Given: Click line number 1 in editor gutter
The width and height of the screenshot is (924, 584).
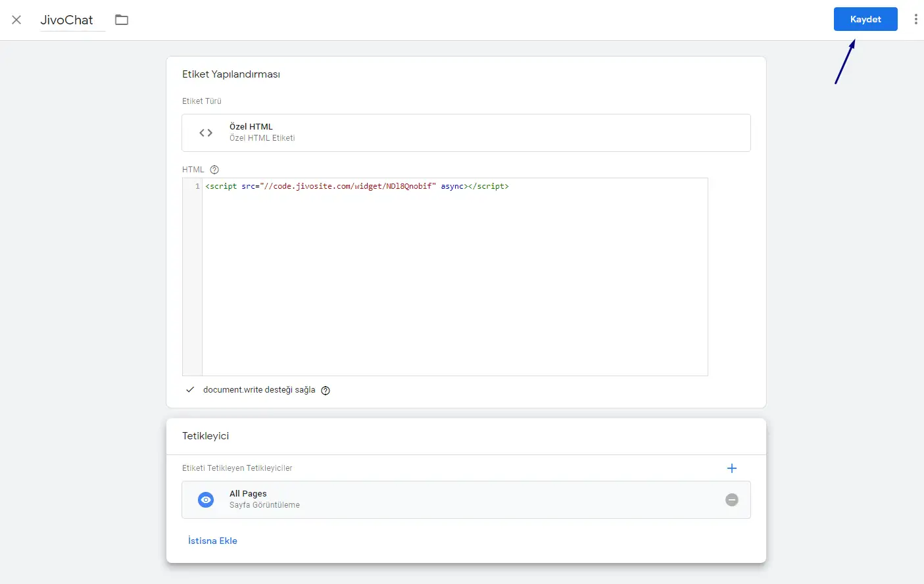Looking at the screenshot, I should [197, 187].
